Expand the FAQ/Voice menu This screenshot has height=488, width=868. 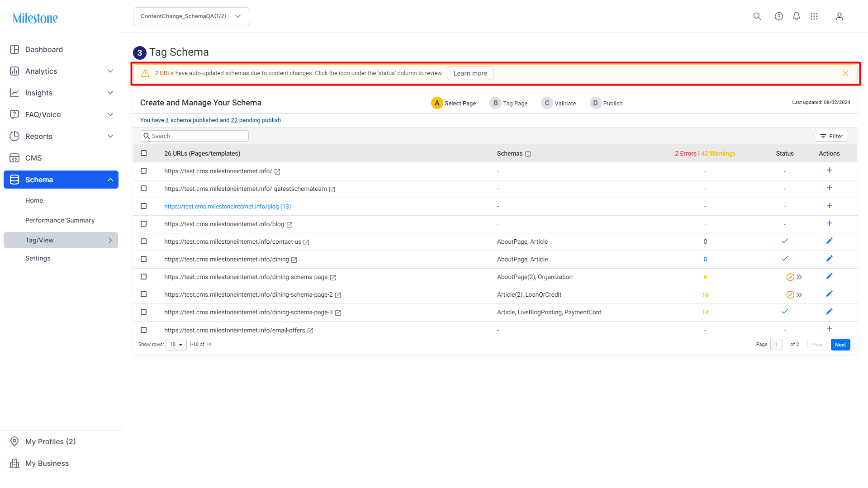tap(110, 114)
